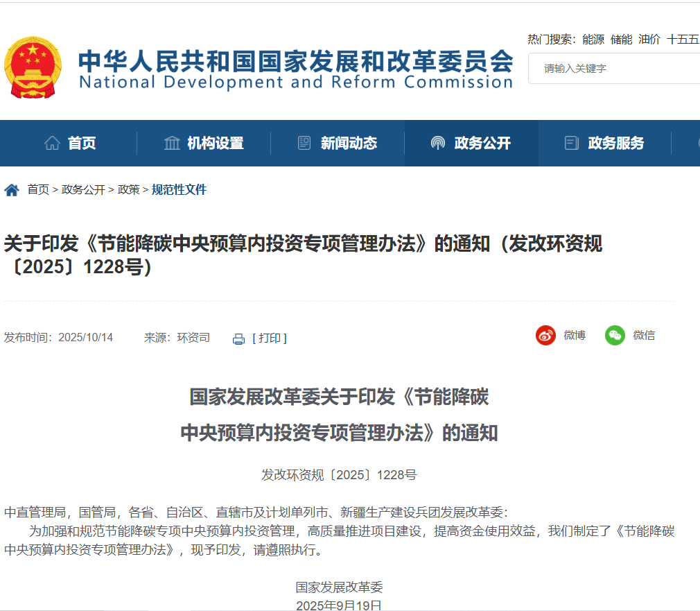
Task: Search hot keyword 储能
Action: (x=621, y=40)
